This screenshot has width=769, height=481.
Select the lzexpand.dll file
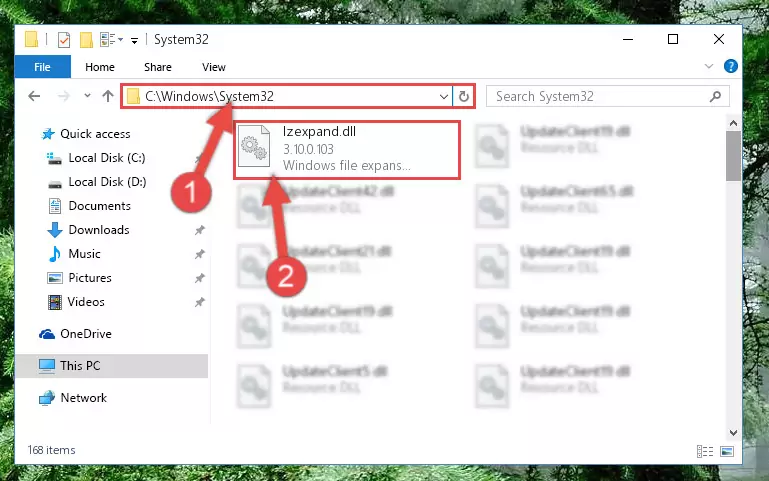347,149
